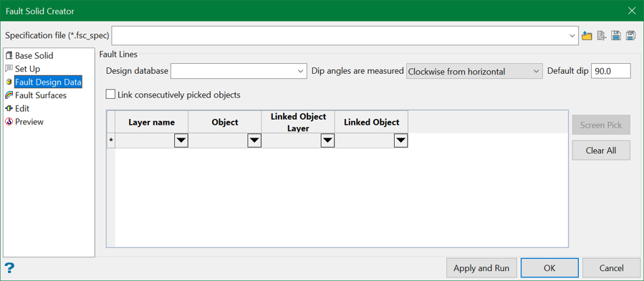Image resolution: width=644 pixels, height=281 pixels.
Task: Click the Clear All button
Action: tap(601, 151)
